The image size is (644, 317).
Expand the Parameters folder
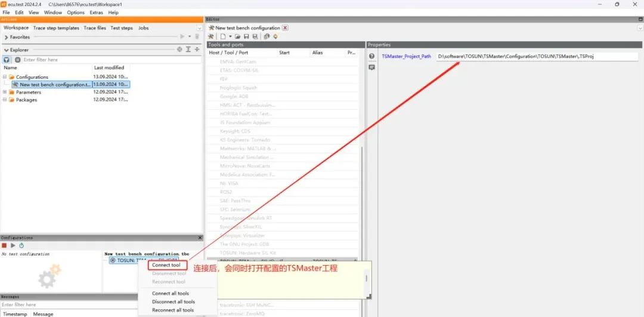click(x=5, y=92)
